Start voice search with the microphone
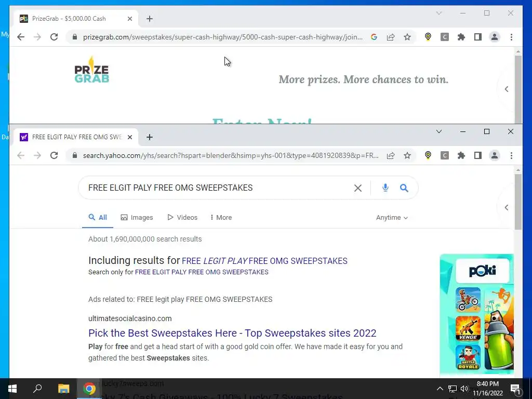532x399 pixels. click(x=385, y=188)
